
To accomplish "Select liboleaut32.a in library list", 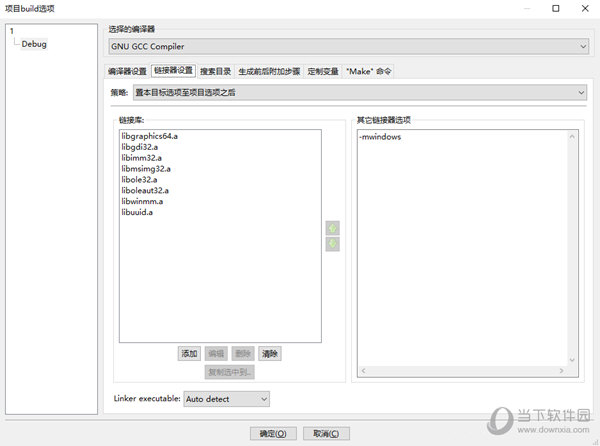I will pos(145,190).
